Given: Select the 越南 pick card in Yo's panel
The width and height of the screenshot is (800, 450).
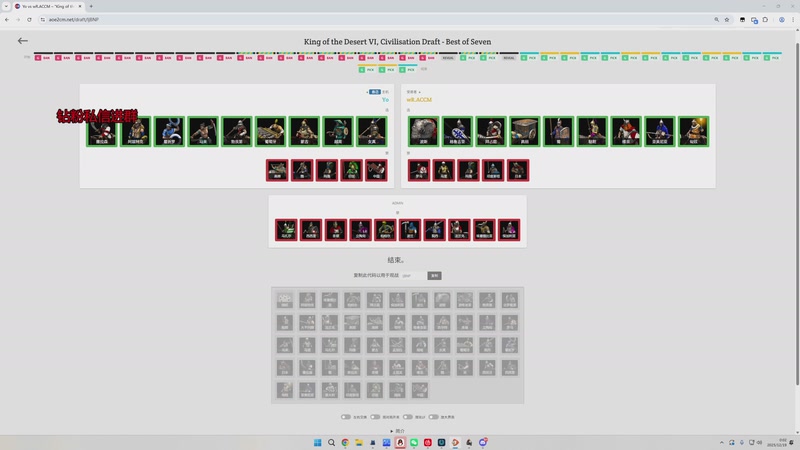Looking at the screenshot, I should [x=338, y=131].
